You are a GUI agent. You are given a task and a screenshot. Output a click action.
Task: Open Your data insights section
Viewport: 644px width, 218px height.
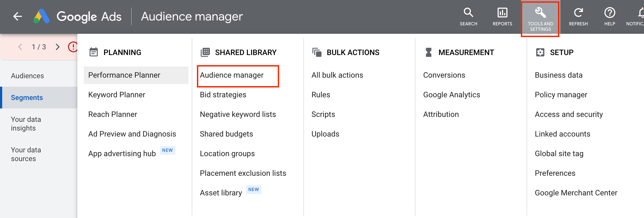pyautogui.click(x=26, y=124)
